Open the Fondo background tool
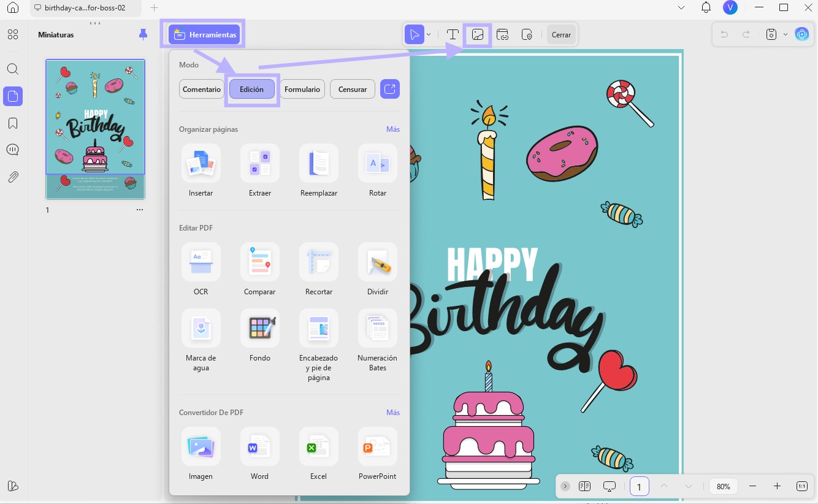 point(260,328)
